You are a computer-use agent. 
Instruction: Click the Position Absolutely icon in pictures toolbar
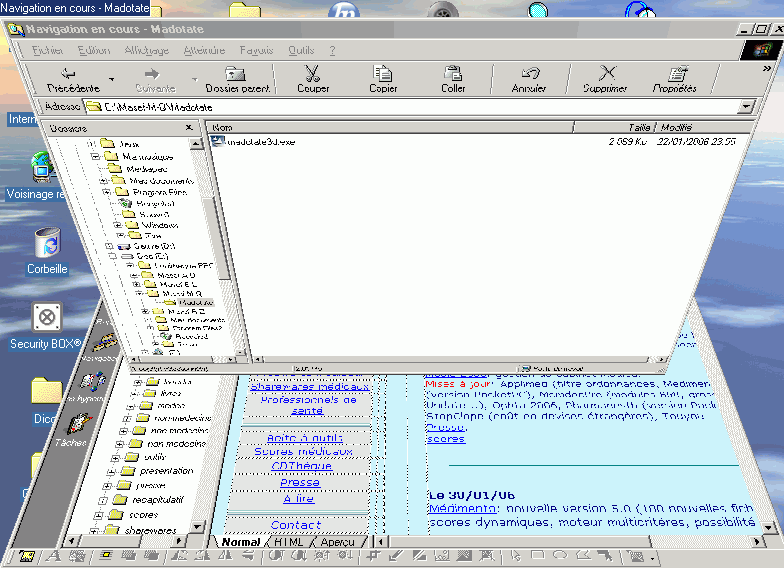tap(106, 555)
